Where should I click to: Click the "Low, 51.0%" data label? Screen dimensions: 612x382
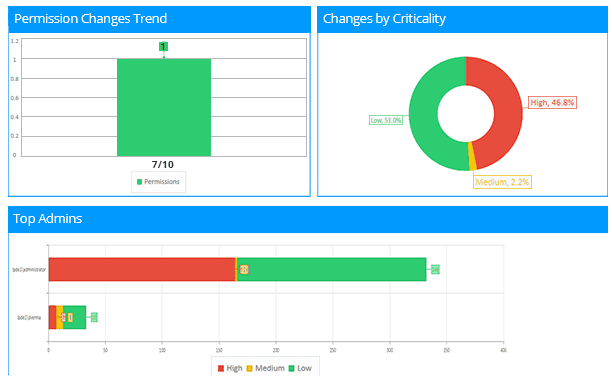click(386, 120)
